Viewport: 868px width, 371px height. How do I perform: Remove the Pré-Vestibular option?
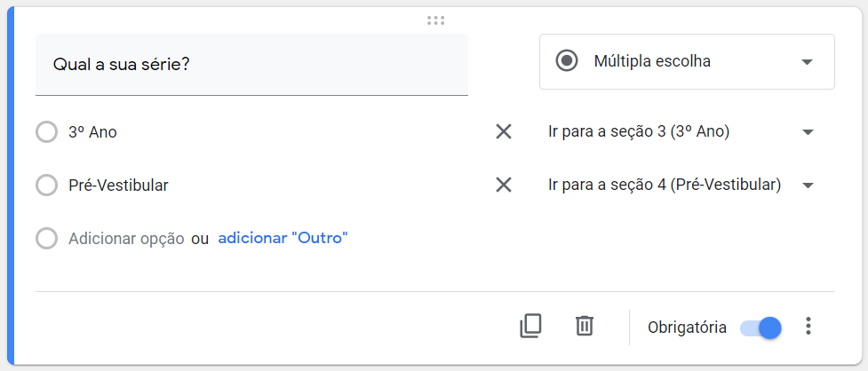click(503, 185)
